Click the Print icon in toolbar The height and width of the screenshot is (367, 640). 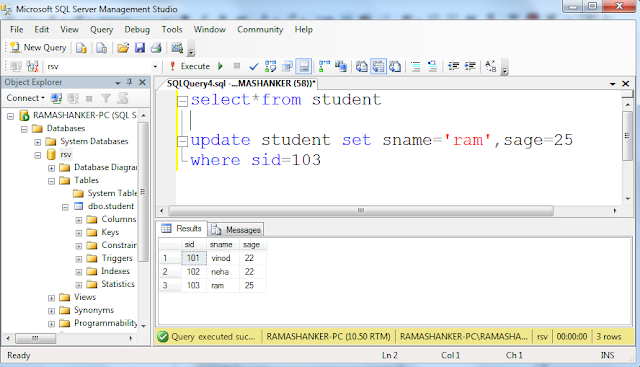[x=156, y=48]
